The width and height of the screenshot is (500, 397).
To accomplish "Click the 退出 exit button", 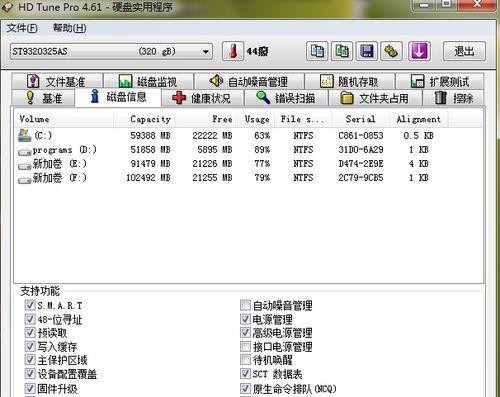I will click(464, 51).
